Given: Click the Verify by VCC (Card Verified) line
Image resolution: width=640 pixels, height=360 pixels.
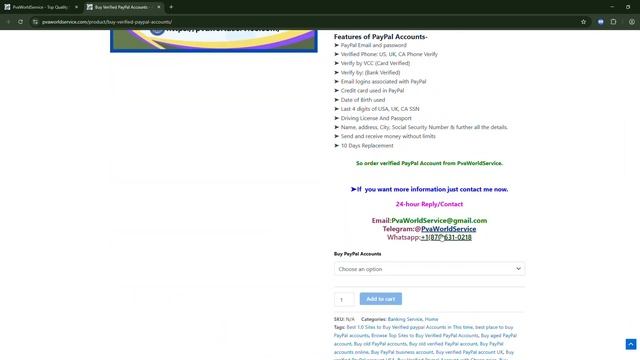Looking at the screenshot, I should pos(372,63).
